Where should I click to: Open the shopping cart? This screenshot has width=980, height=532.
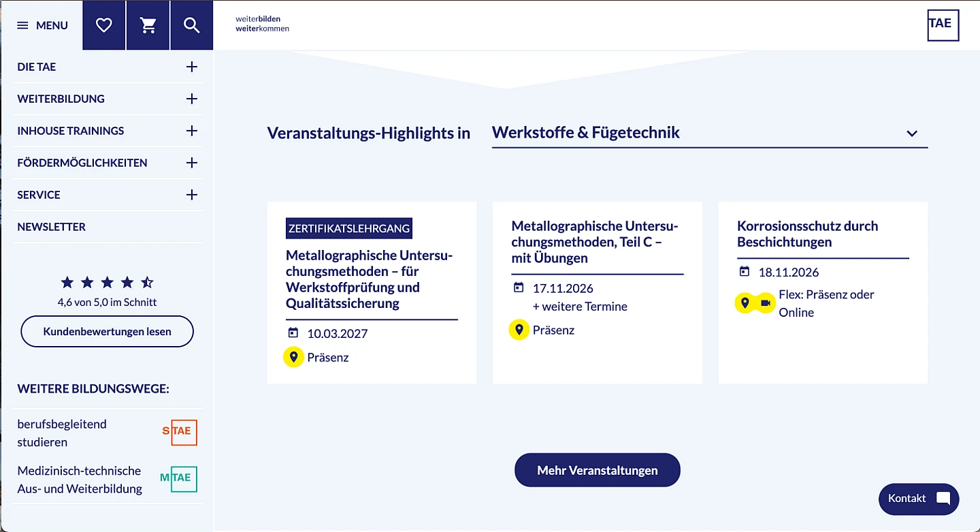(x=148, y=25)
